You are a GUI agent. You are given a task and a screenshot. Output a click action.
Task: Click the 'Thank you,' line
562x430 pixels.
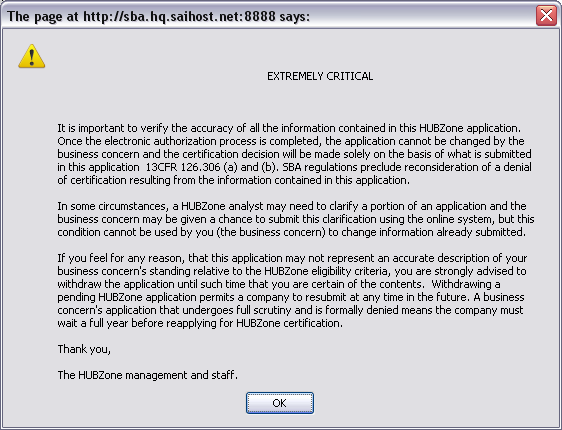[x=84, y=349]
